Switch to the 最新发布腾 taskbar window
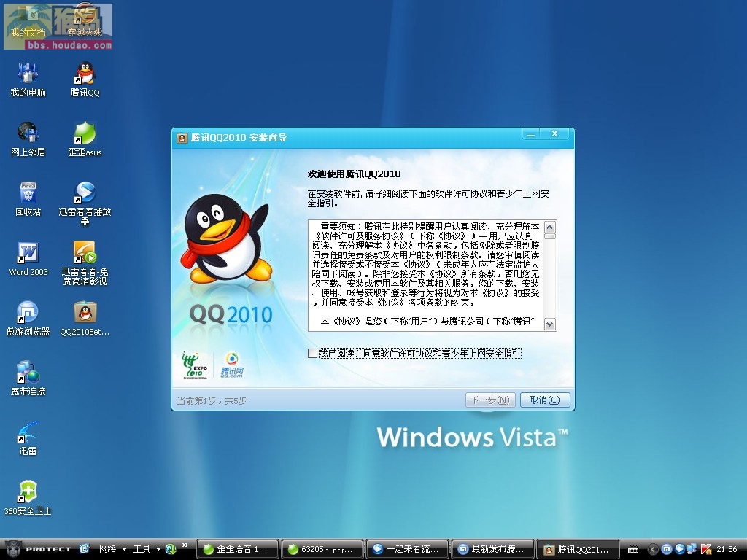747x560 pixels. tap(492, 549)
